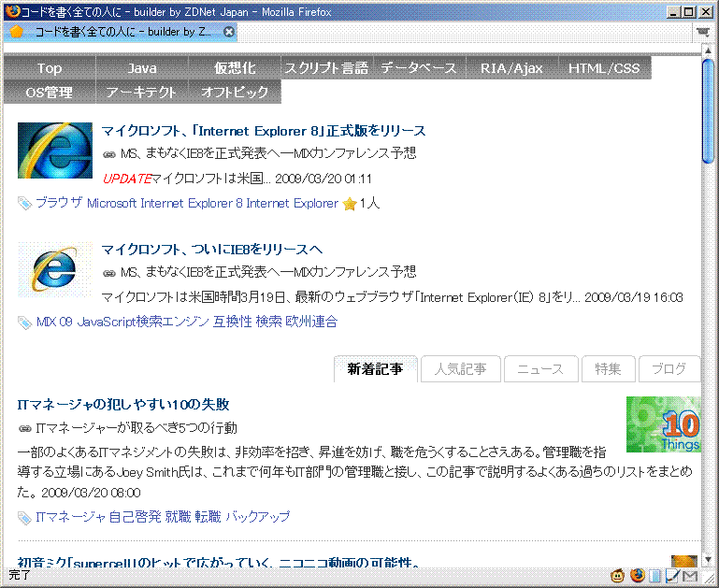Click the yellow star icon next to 1人
The height and width of the screenshot is (588, 719).
click(350, 204)
